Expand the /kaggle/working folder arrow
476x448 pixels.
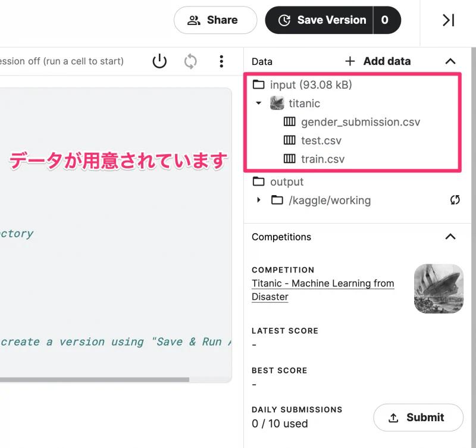click(259, 200)
